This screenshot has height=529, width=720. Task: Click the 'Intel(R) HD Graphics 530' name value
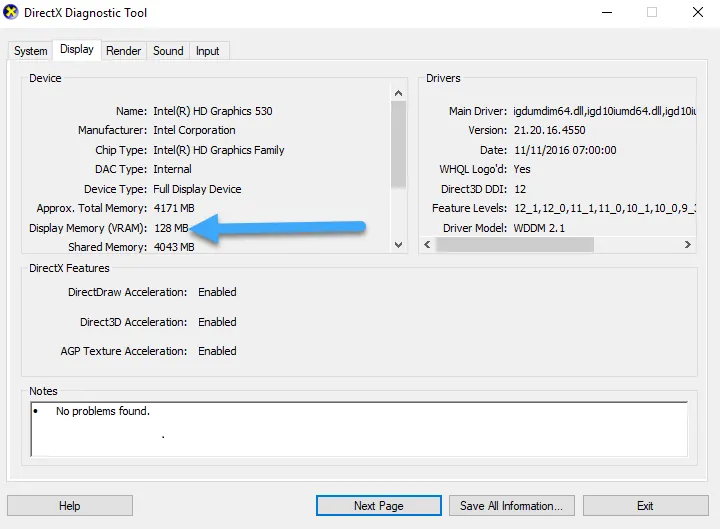[213, 111]
